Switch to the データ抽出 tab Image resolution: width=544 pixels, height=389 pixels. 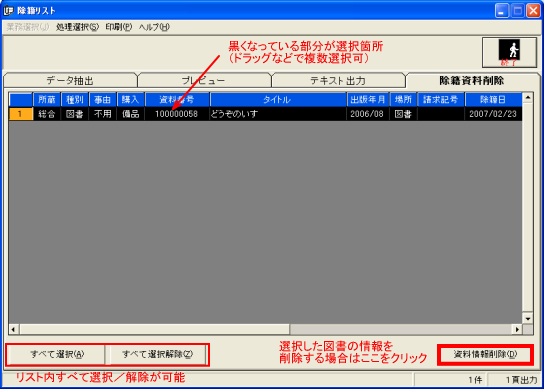(x=70, y=81)
